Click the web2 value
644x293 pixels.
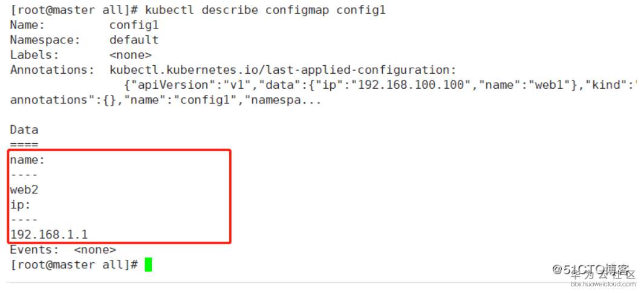click(24, 189)
